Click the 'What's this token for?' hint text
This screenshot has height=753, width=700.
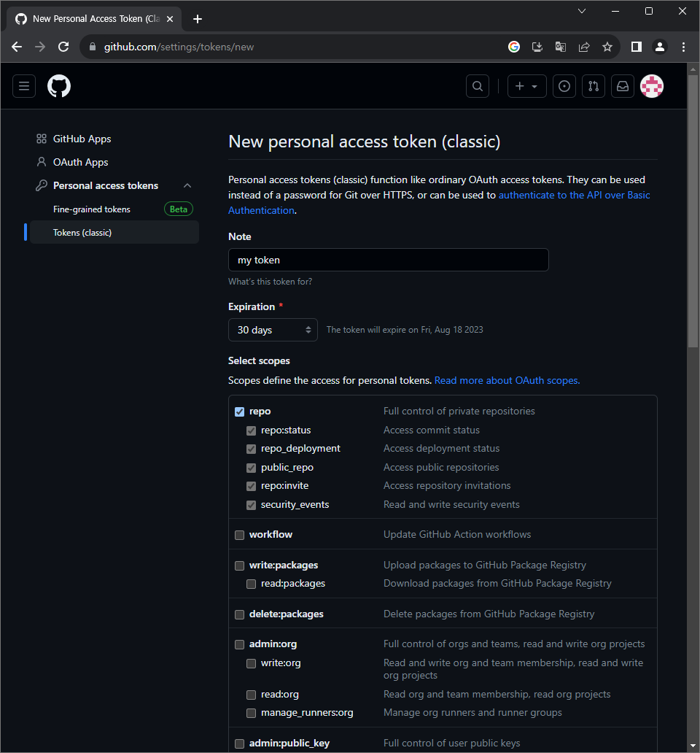pyautogui.click(x=270, y=282)
